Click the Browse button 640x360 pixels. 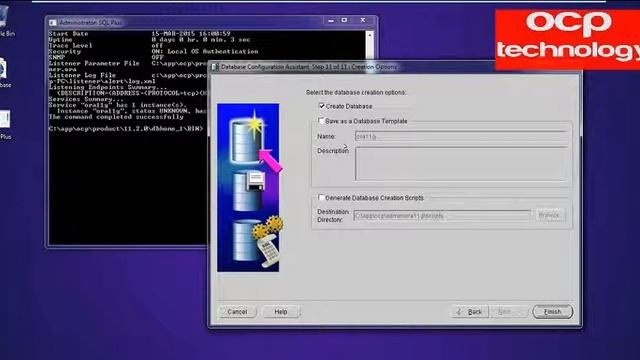pyautogui.click(x=549, y=215)
